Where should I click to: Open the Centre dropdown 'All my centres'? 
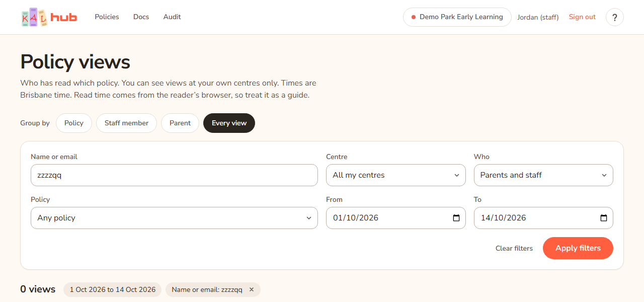pos(396,175)
